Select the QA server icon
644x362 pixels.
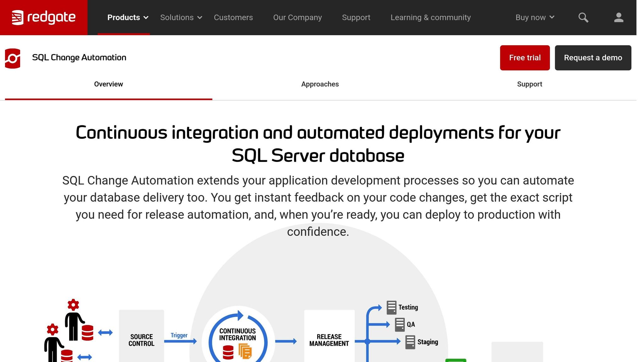pyautogui.click(x=400, y=324)
